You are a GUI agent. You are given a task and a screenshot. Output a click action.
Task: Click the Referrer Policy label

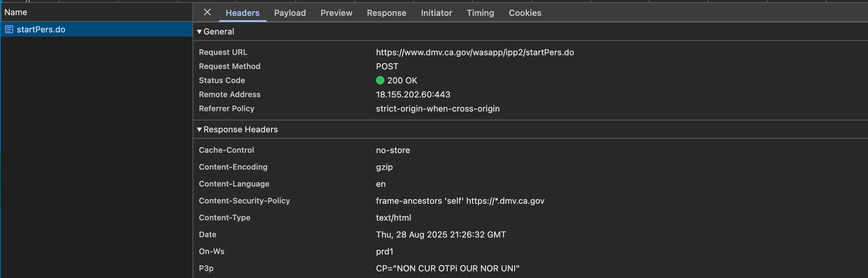pos(226,109)
